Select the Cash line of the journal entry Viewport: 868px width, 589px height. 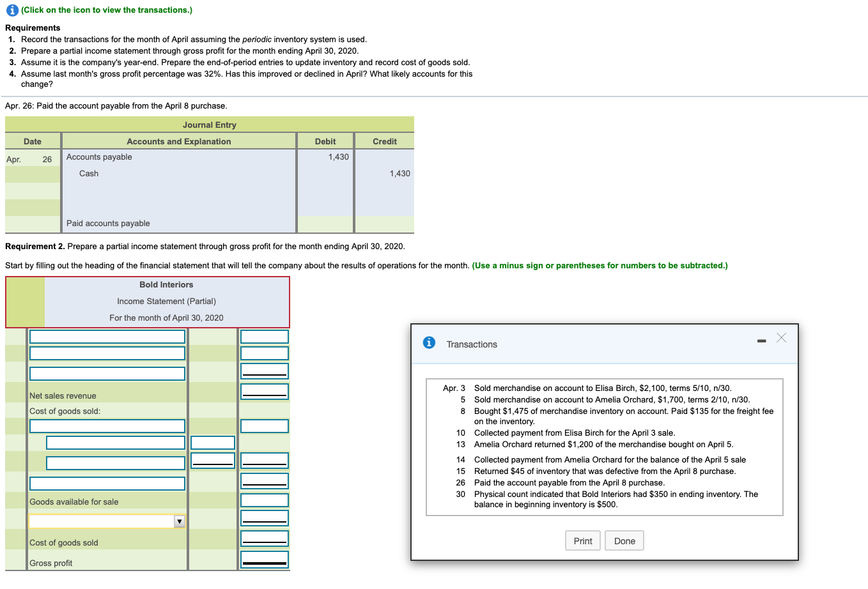(89, 173)
